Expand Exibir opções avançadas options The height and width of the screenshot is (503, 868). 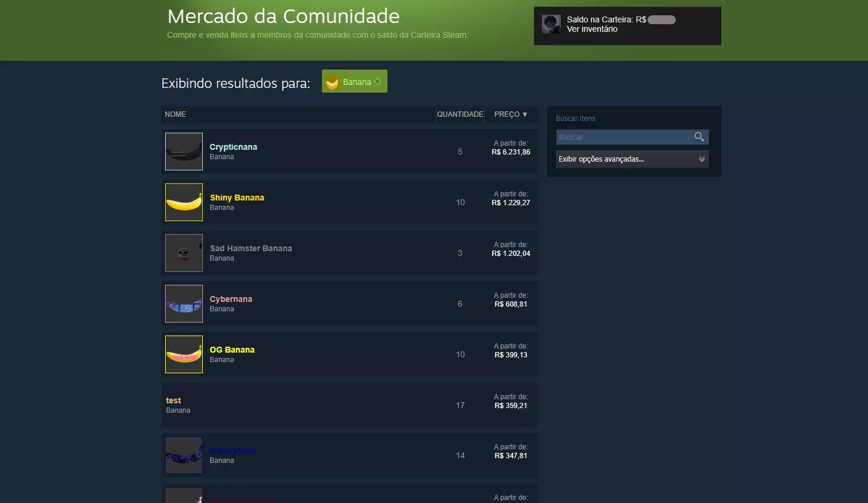click(632, 159)
